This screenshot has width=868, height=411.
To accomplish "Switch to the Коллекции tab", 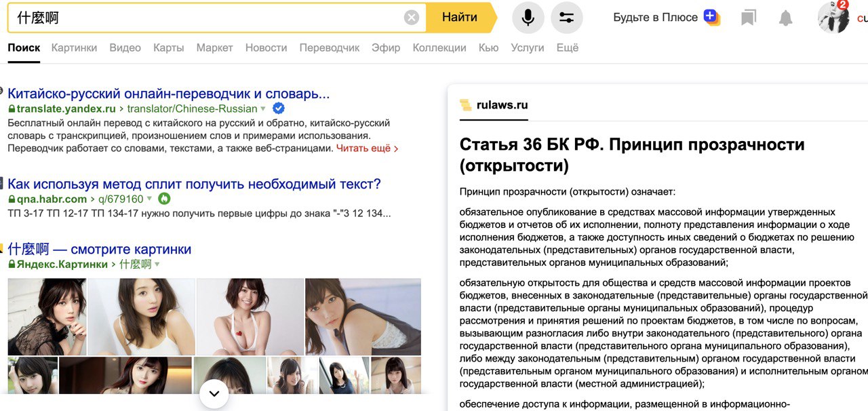I will point(439,47).
